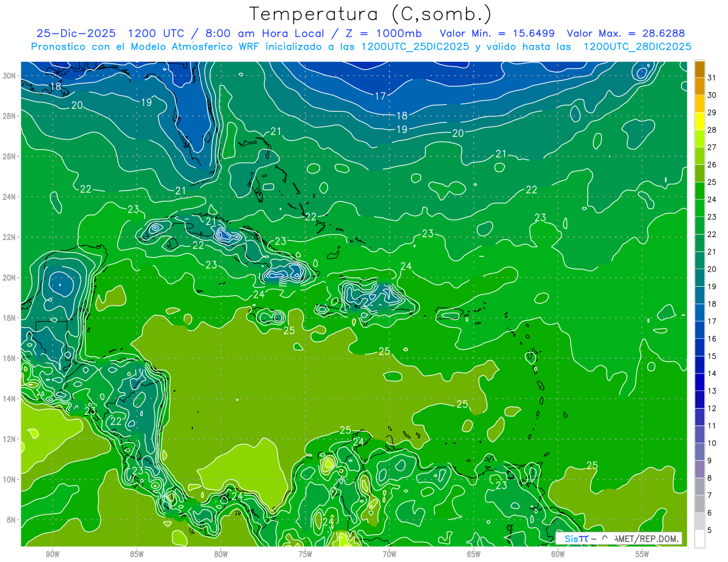
Task: Click the 80W longitude axis label
Action: click(221, 554)
